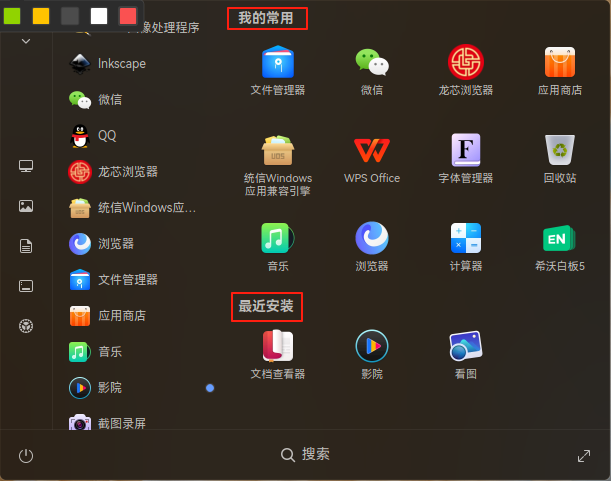
Task: Pick the red color swatch
Action: (x=128, y=16)
